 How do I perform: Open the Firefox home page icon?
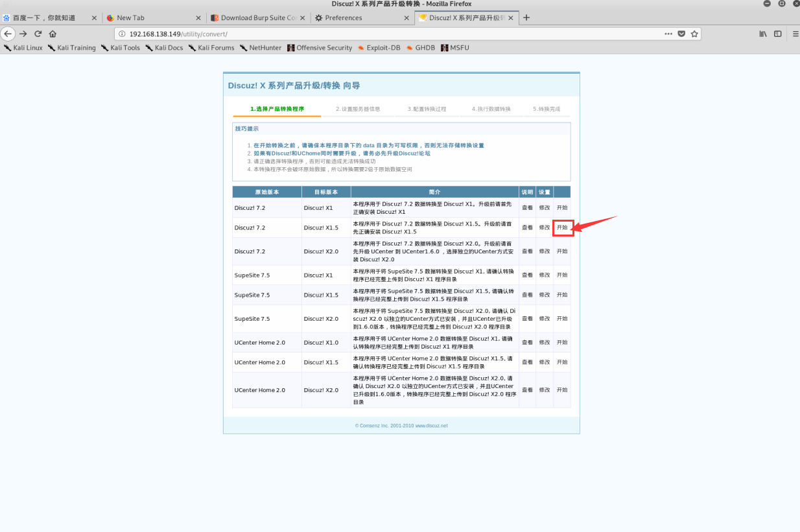(53, 34)
